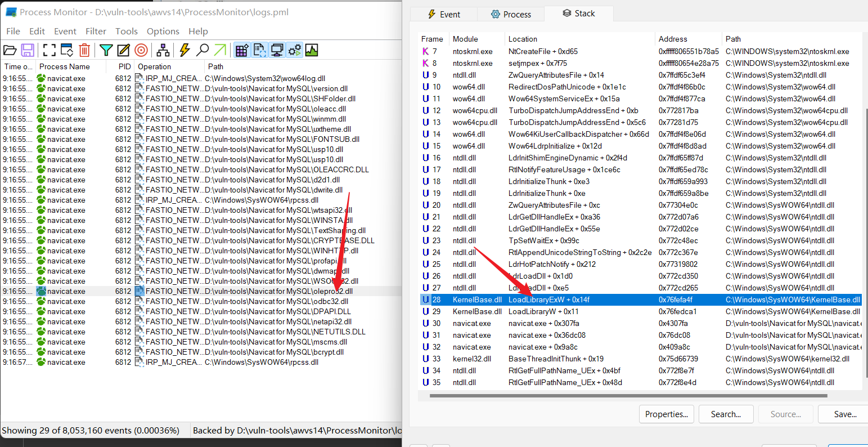Open the Event menu
The height and width of the screenshot is (447, 868).
[65, 32]
